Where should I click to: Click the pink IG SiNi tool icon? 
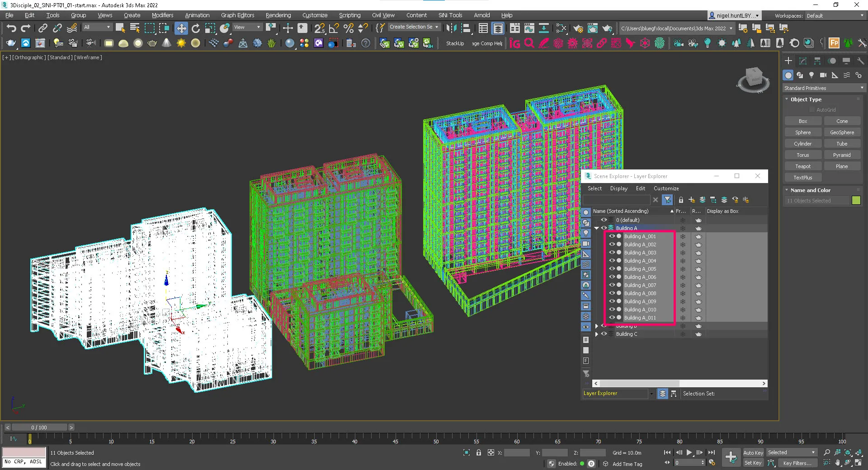pos(515,43)
